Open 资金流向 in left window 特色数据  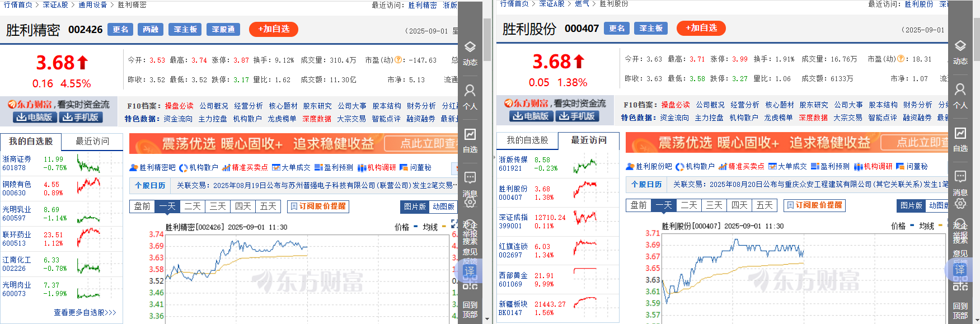pyautogui.click(x=178, y=119)
